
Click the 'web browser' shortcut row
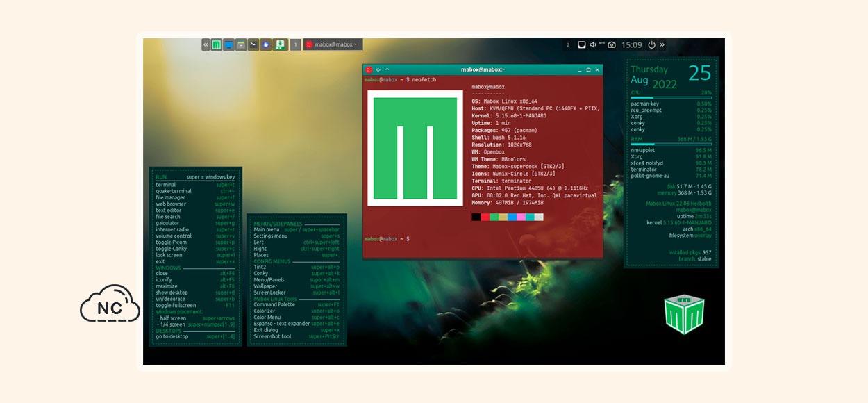click(x=195, y=204)
